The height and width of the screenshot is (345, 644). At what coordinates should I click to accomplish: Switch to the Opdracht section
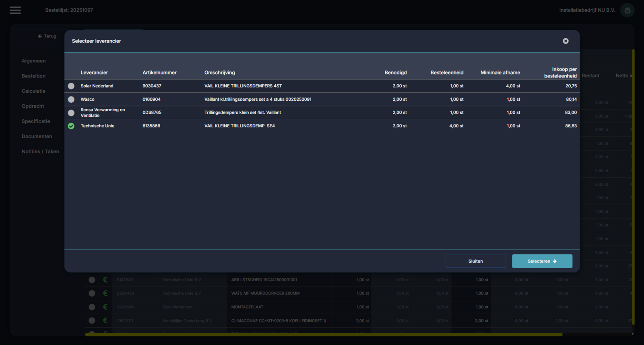click(33, 106)
